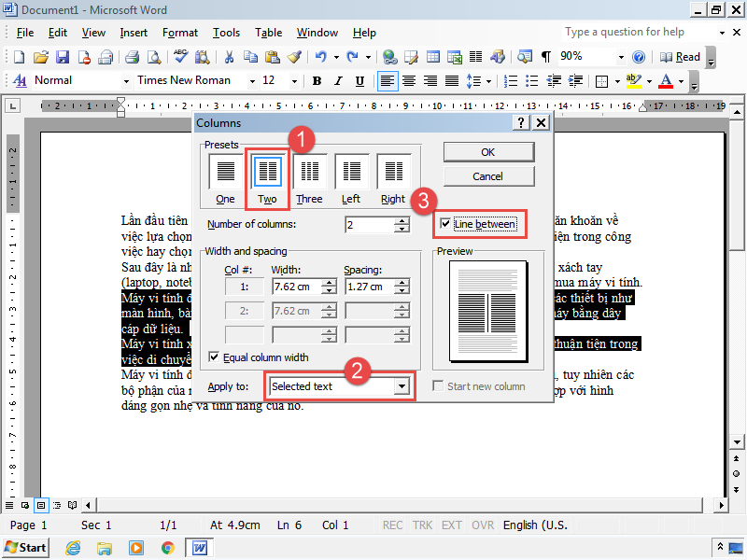Open Microsoft Word Help question mark icon
The image size is (747, 560).
point(639,57)
